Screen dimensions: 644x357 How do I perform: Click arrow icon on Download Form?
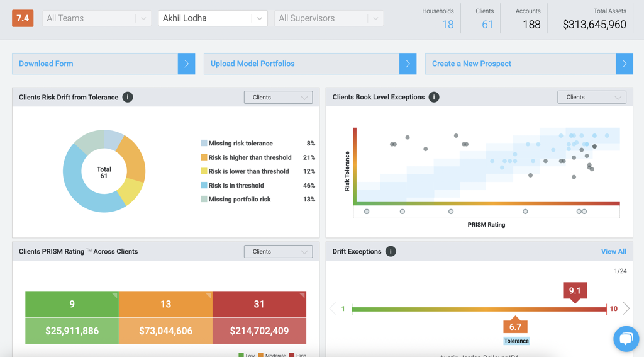click(186, 64)
